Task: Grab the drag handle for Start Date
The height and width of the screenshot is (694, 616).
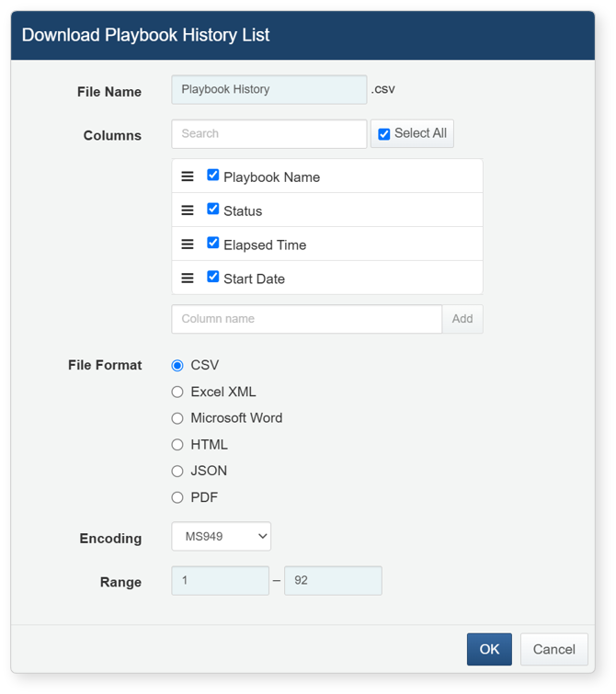Action: (188, 279)
